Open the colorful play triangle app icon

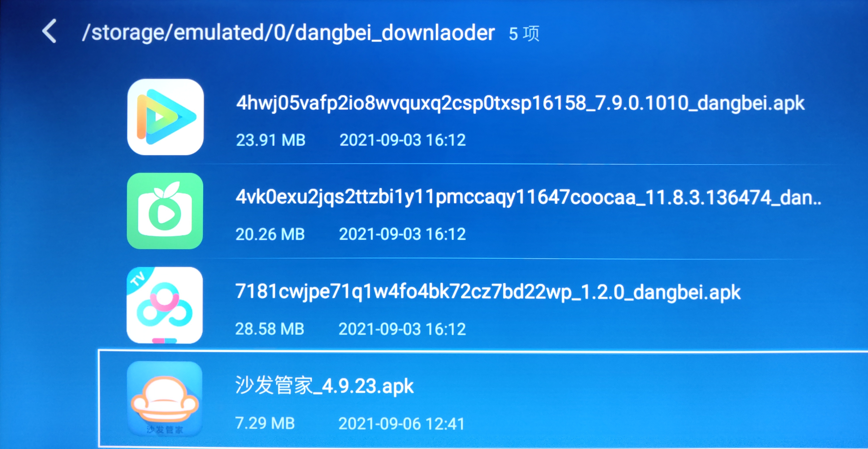pyautogui.click(x=165, y=117)
